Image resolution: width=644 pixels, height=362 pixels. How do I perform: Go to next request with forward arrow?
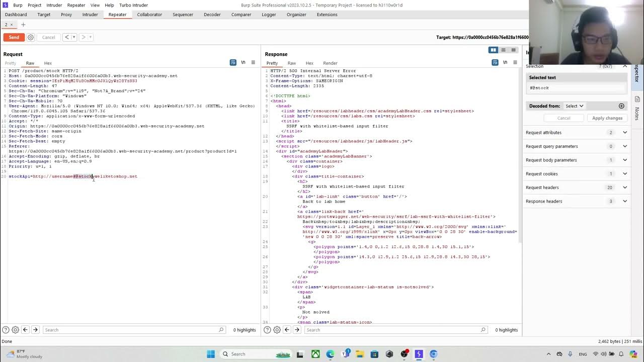(x=84, y=37)
